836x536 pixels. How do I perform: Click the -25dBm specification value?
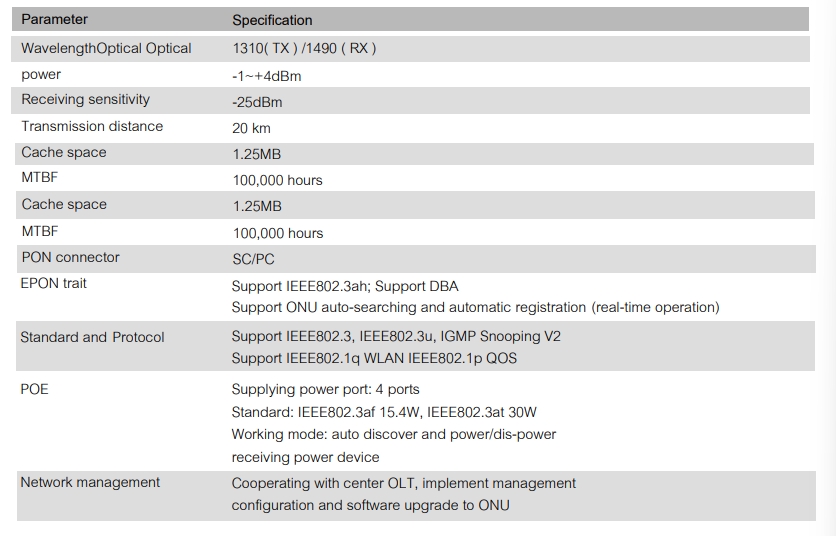pyautogui.click(x=256, y=101)
